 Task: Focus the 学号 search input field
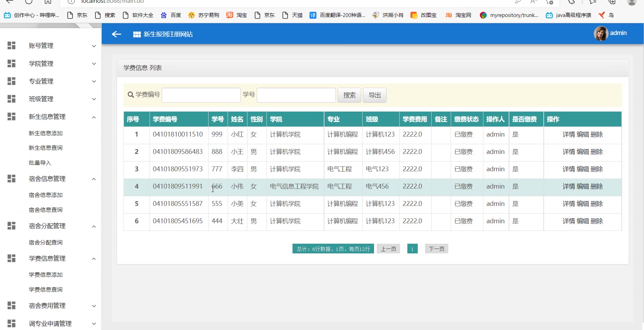click(x=296, y=95)
